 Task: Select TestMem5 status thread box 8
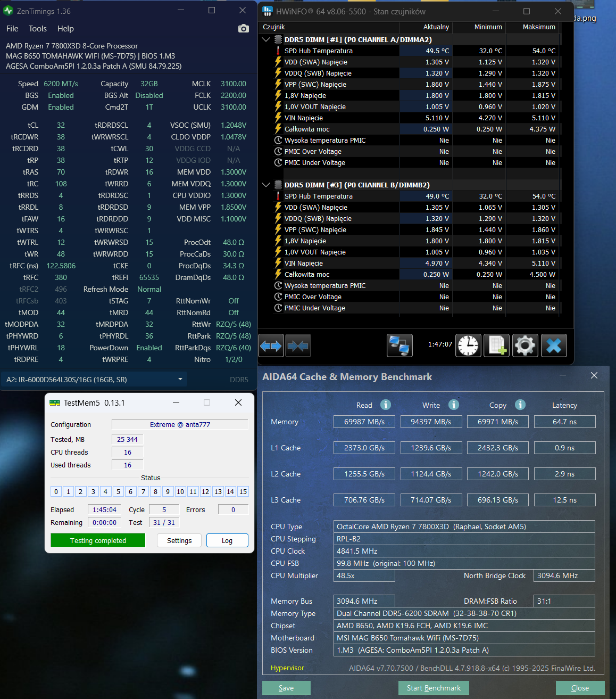pos(155,491)
